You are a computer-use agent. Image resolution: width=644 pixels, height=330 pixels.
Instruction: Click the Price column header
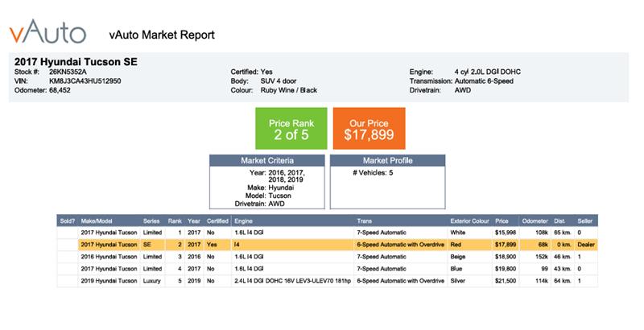[x=502, y=221]
